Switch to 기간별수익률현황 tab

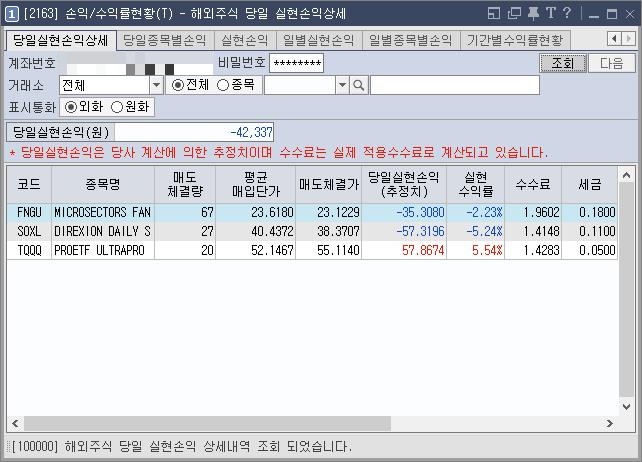[x=515, y=40]
